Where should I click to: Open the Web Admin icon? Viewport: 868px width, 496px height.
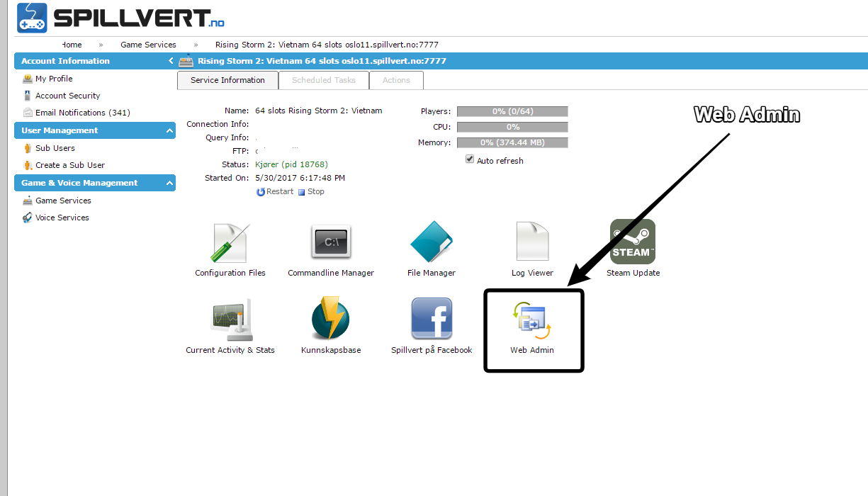coord(532,321)
